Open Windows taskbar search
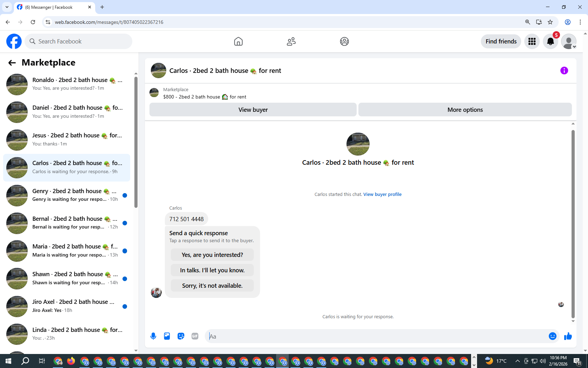Image resolution: width=588 pixels, height=368 pixels. (25, 361)
